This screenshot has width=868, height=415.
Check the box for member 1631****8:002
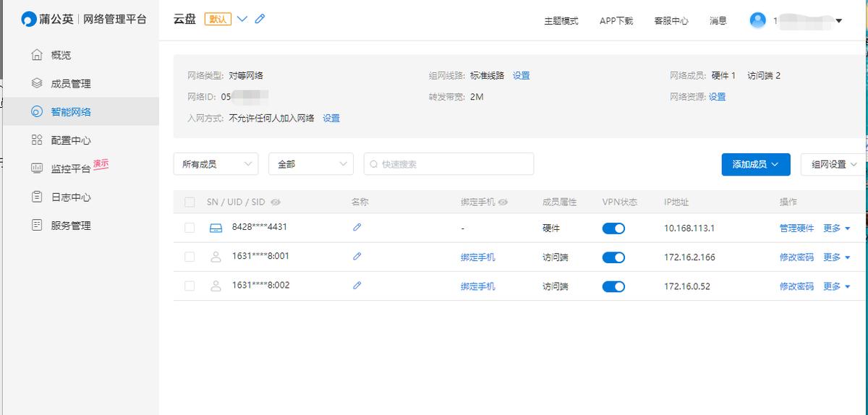point(190,286)
